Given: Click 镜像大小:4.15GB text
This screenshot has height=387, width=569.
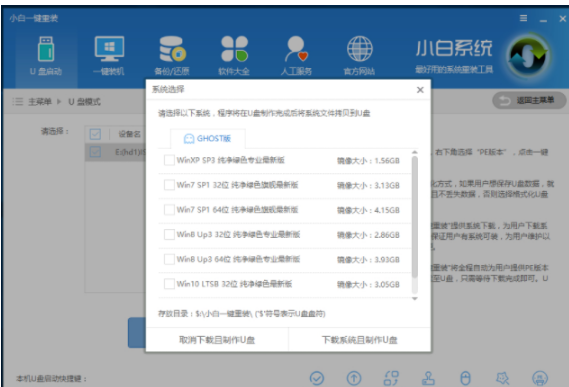Looking at the screenshot, I should pos(368,210).
